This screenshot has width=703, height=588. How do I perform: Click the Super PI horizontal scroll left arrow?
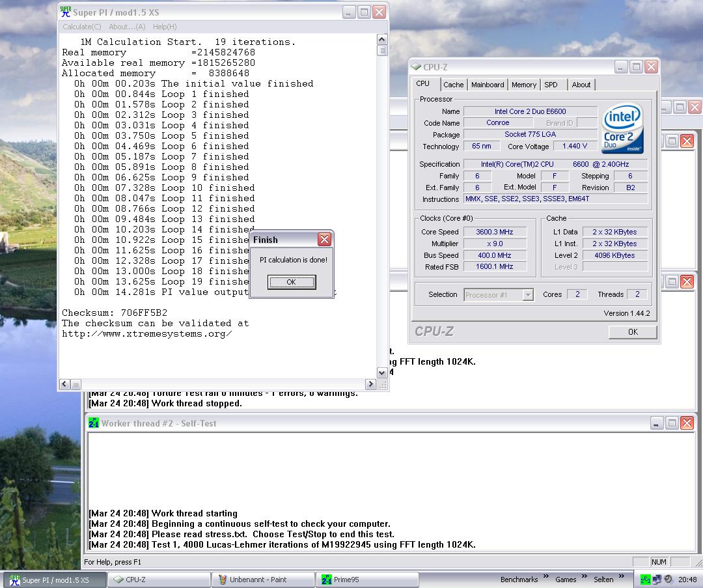[64, 384]
